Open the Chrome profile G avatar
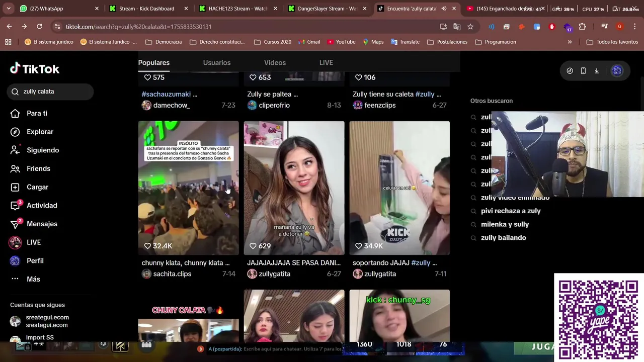Viewport: 644px width, 362px height. coord(620,27)
